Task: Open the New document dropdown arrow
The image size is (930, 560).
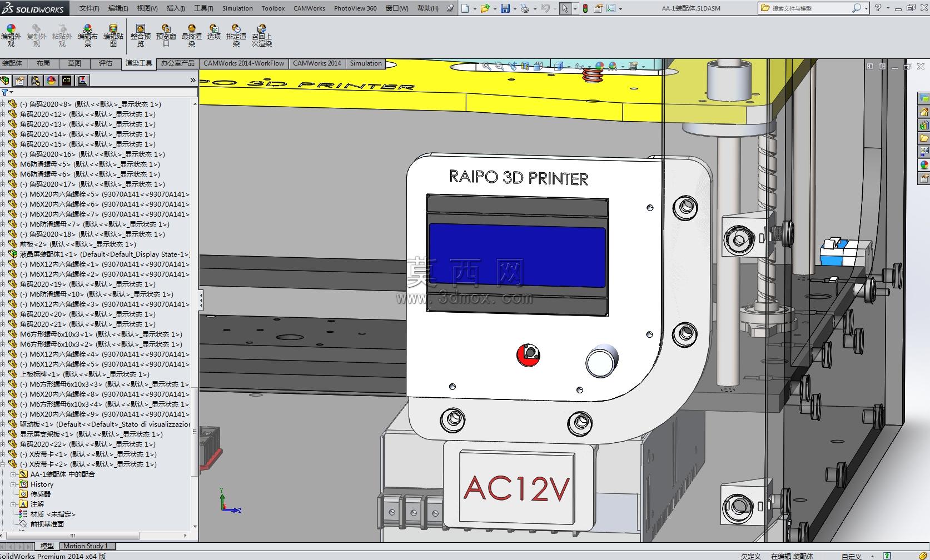Action: click(474, 8)
